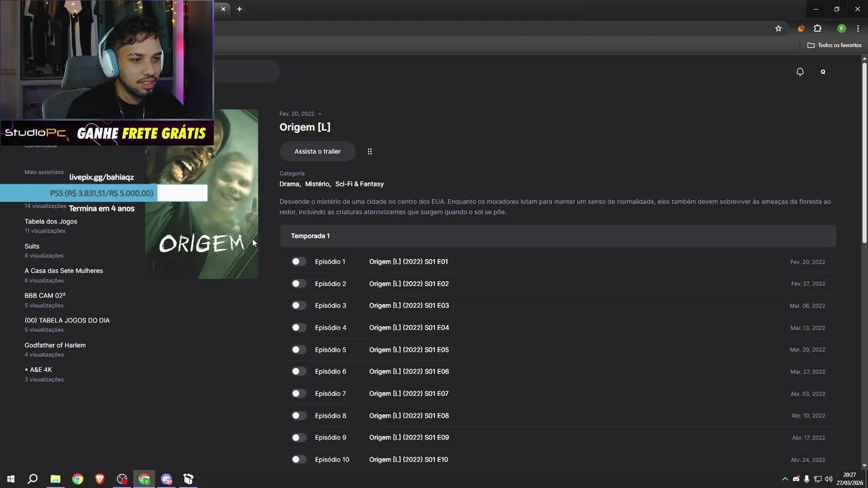Open the orange browser extension icon
The height and width of the screenshot is (488, 868).
[801, 28]
